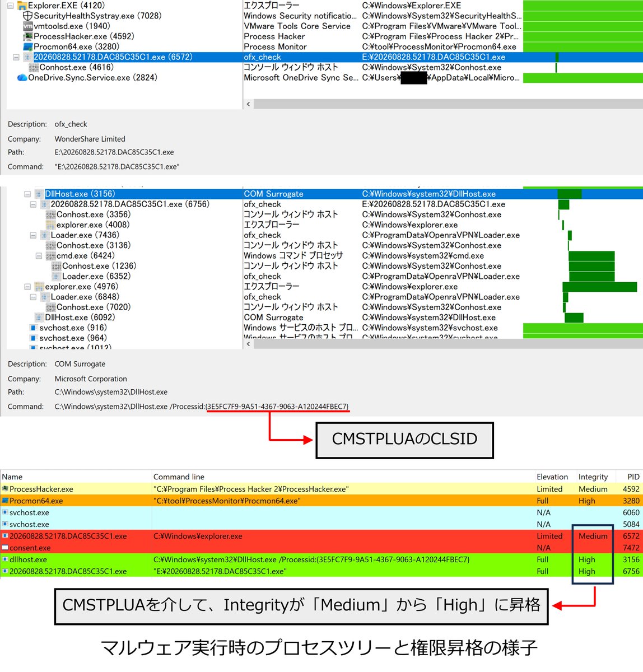Select red 20260828.52178.DAC85C35C1.exe row PID 6572
This screenshot has height=672, width=643.
321,536
